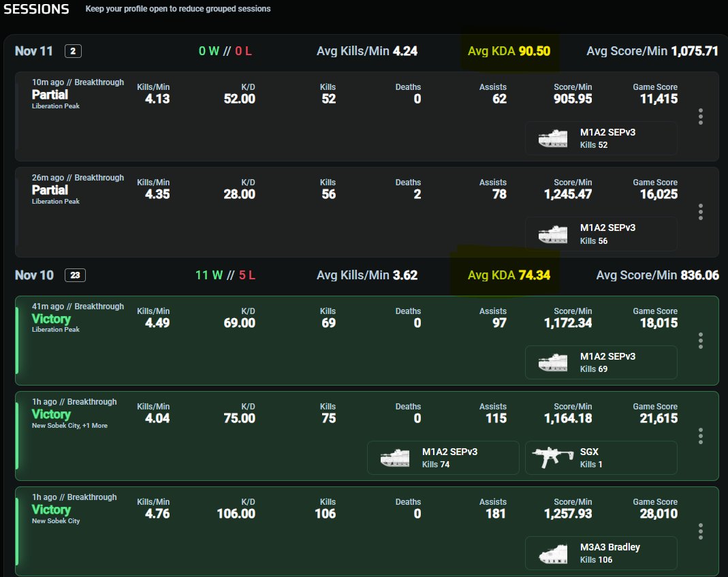Open options menu for 10m ago Partial match

(x=701, y=116)
